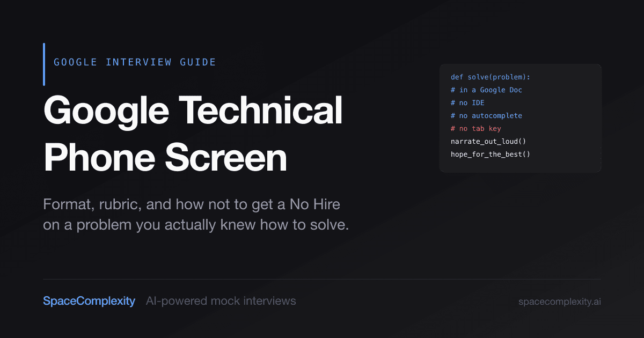Click the 'def solve(problem):' code line
The width and height of the screenshot is (644, 338).
pos(491,77)
